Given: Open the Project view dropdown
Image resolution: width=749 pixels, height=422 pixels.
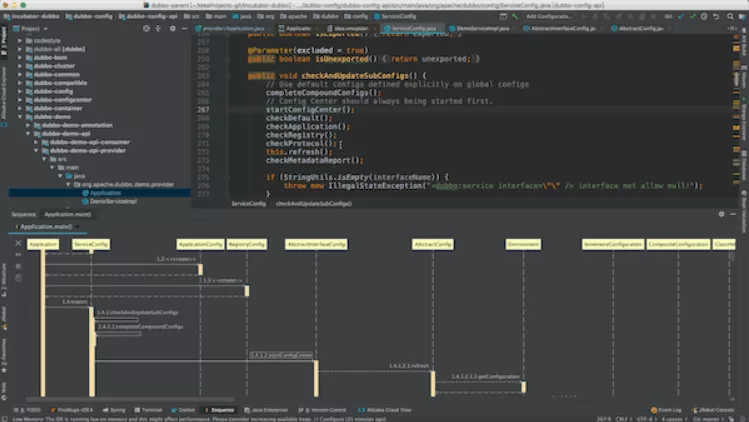Looking at the screenshot, I should coord(31,29).
